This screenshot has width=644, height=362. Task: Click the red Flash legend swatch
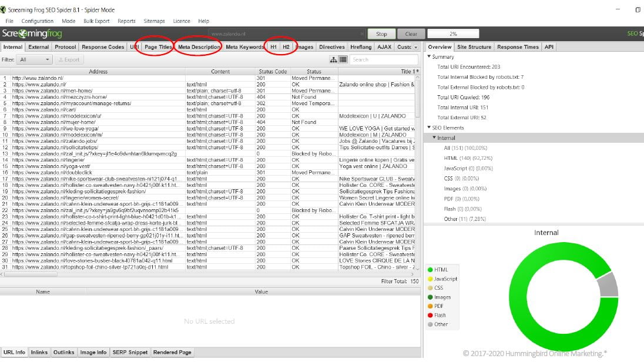pyautogui.click(x=430, y=315)
